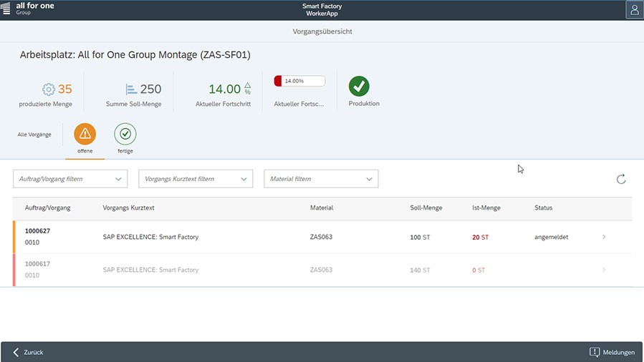This screenshot has width=644, height=362.
Task: Open details chevron for order 1000617
Action: (604, 270)
